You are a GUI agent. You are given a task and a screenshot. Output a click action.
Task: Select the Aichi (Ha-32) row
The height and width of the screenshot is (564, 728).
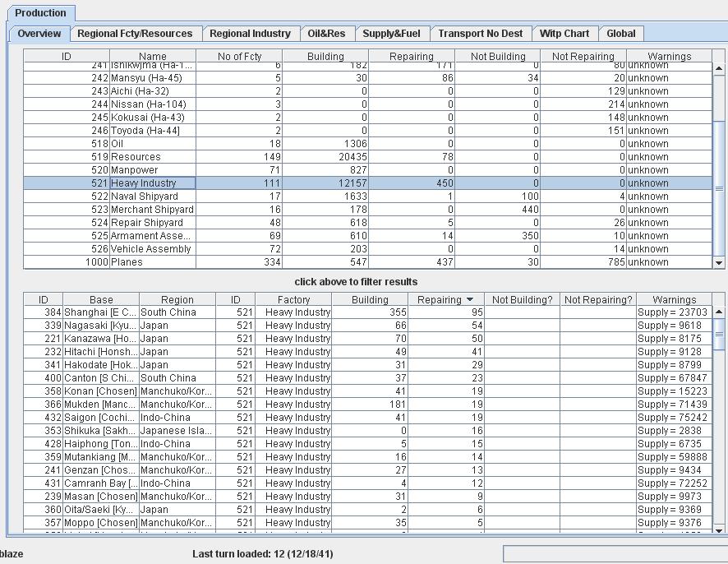coord(367,91)
